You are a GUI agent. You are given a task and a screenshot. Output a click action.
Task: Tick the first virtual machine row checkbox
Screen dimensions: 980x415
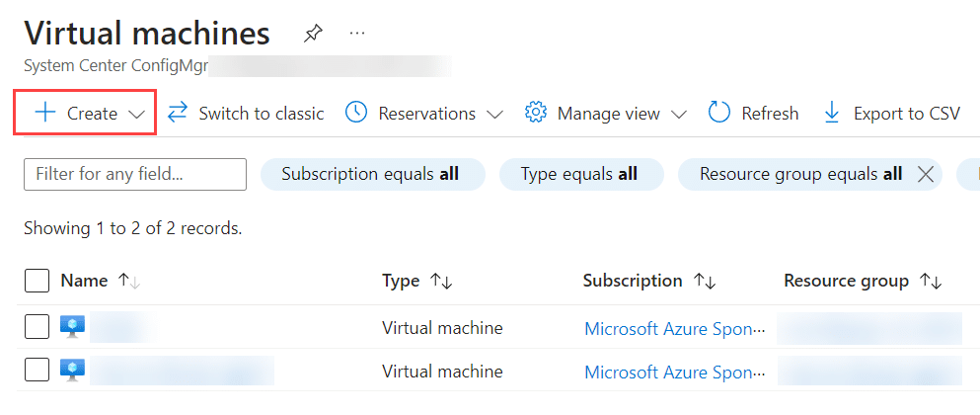tap(37, 327)
